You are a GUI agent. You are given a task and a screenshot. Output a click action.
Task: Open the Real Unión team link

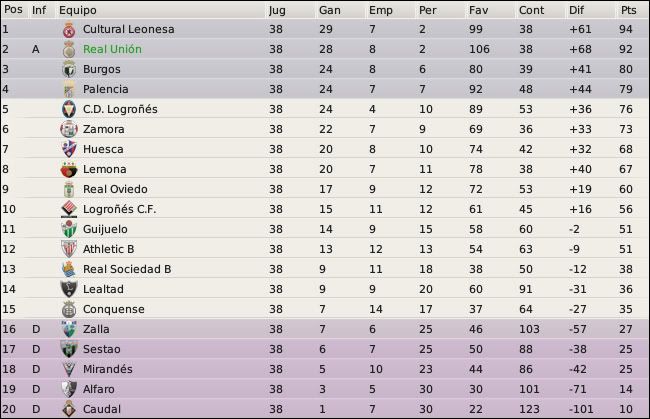point(112,49)
